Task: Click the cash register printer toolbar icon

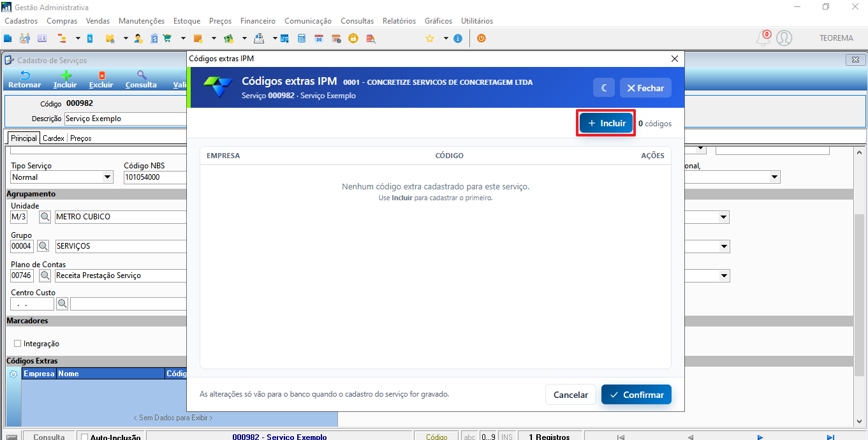Action: (x=259, y=38)
